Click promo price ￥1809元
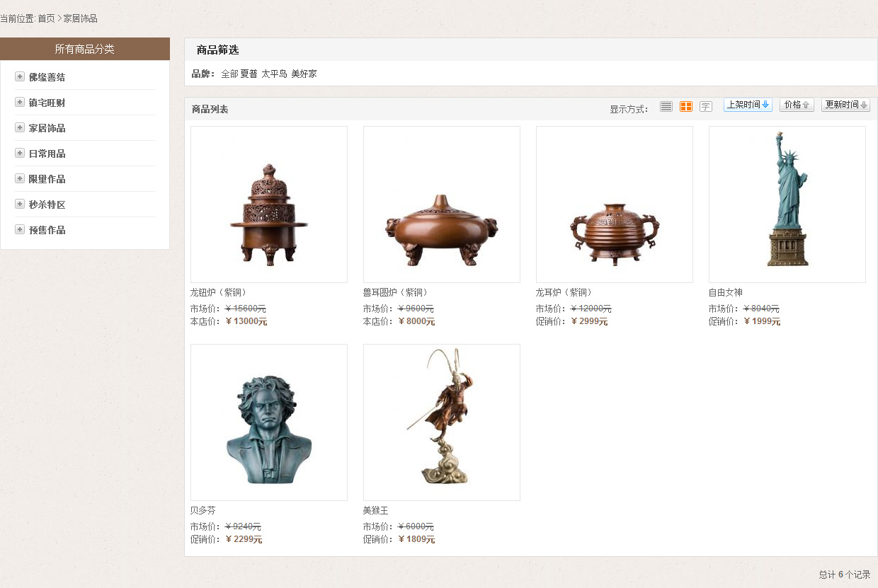 pos(416,539)
